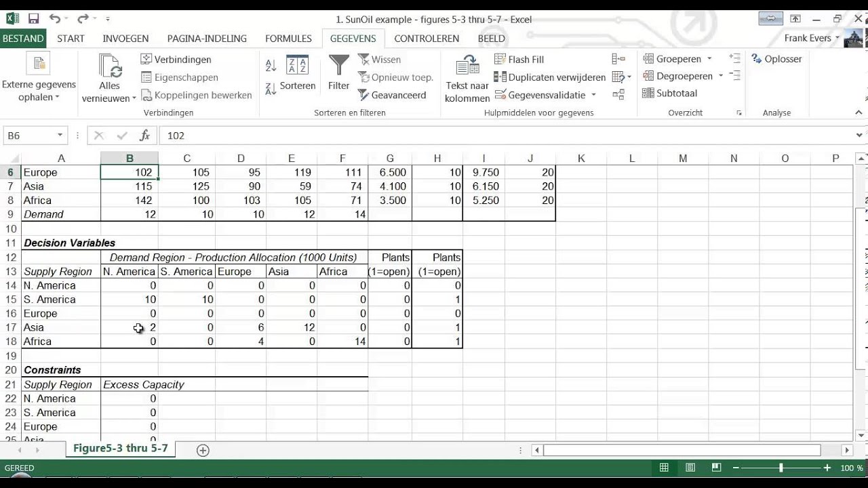
Task: Select column header G
Action: click(x=390, y=159)
